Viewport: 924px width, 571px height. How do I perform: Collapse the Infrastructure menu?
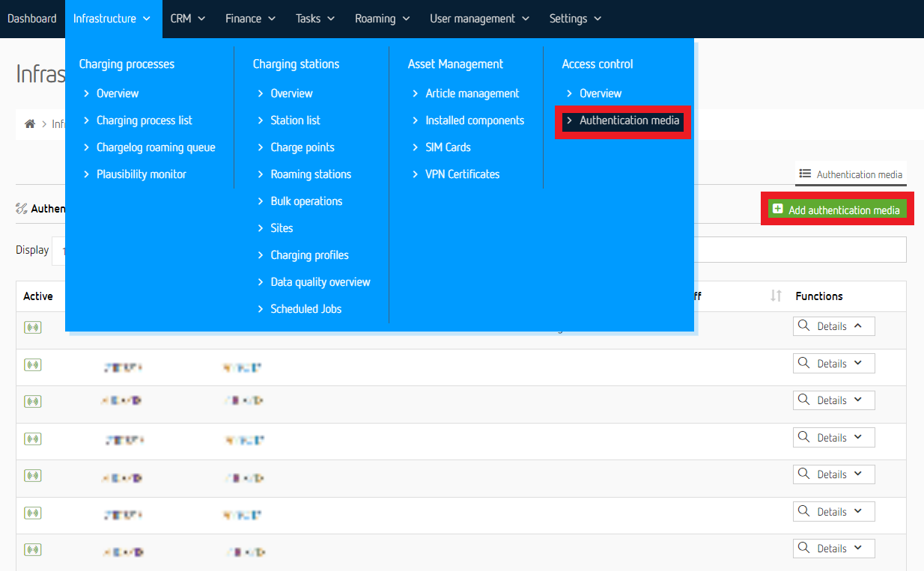click(x=113, y=19)
